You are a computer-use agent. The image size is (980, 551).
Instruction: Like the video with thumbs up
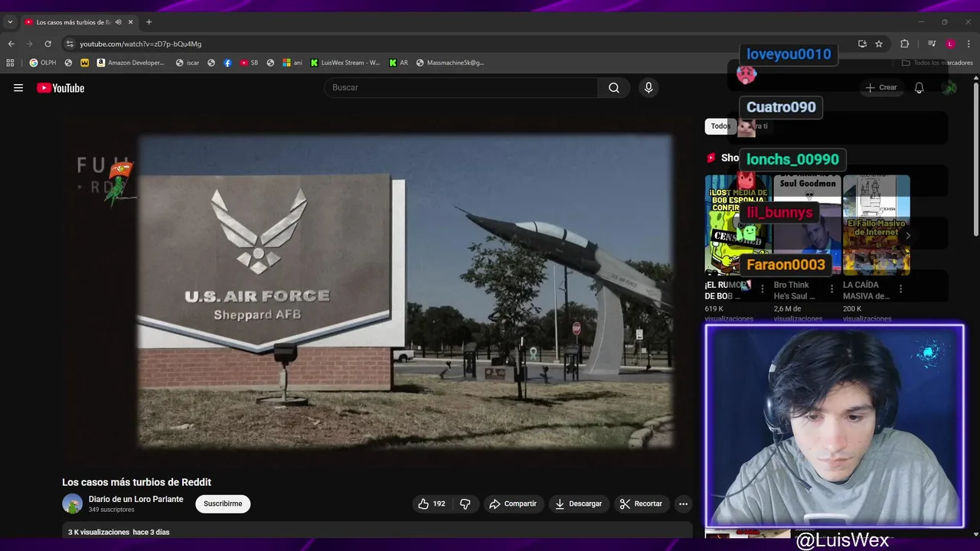click(x=431, y=504)
